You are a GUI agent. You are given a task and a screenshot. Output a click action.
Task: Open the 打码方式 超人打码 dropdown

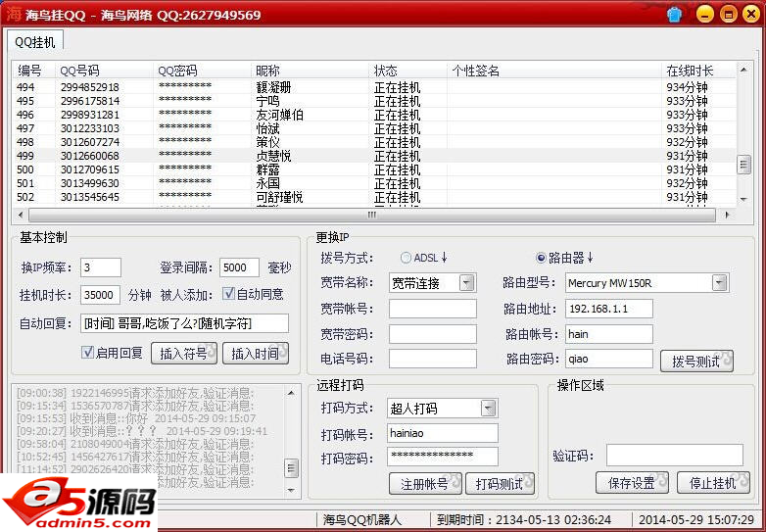488,409
